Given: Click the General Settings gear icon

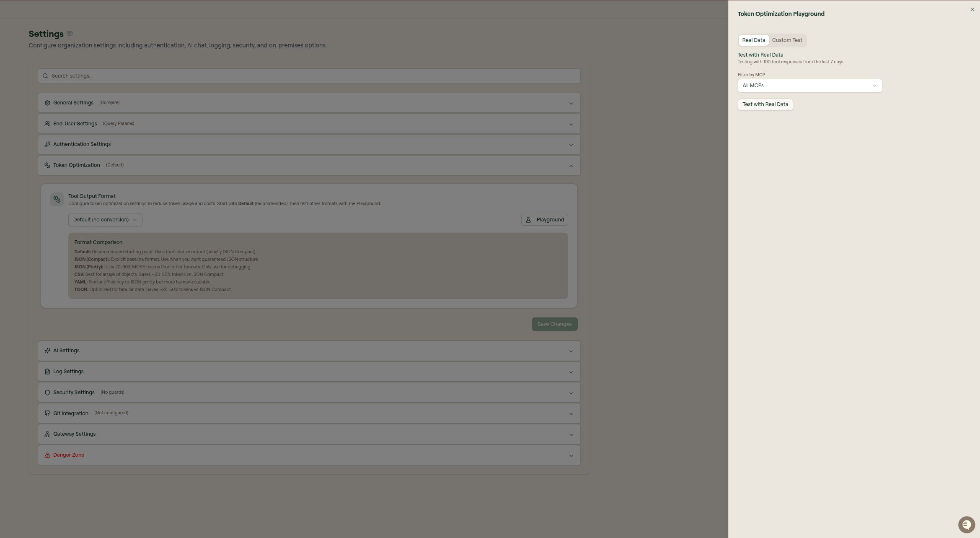Looking at the screenshot, I should pos(47,103).
